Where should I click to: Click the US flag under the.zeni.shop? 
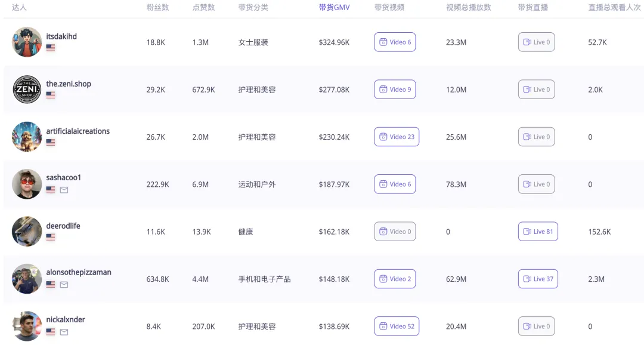(51, 95)
